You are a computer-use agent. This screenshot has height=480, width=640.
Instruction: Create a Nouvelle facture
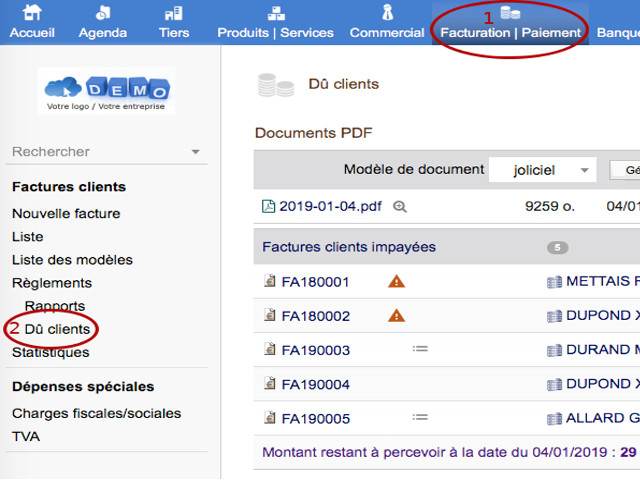(66, 213)
